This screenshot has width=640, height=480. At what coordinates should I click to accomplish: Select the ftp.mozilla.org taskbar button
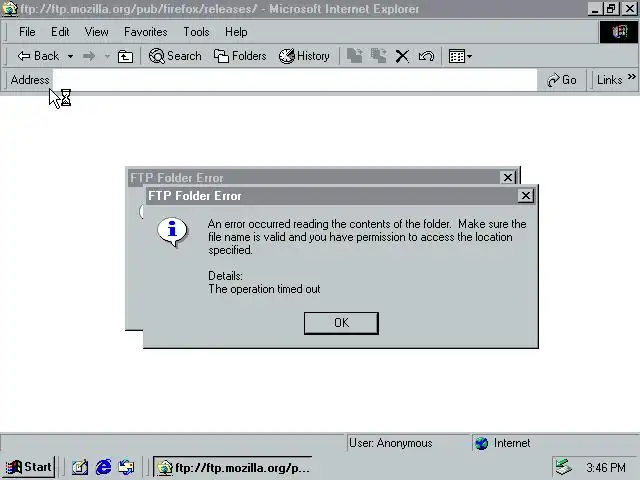coord(233,467)
